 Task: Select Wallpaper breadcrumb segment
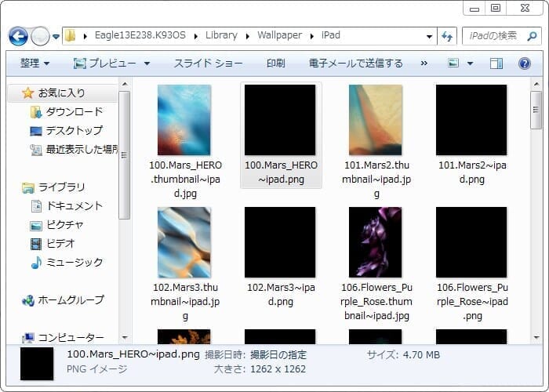(x=279, y=35)
